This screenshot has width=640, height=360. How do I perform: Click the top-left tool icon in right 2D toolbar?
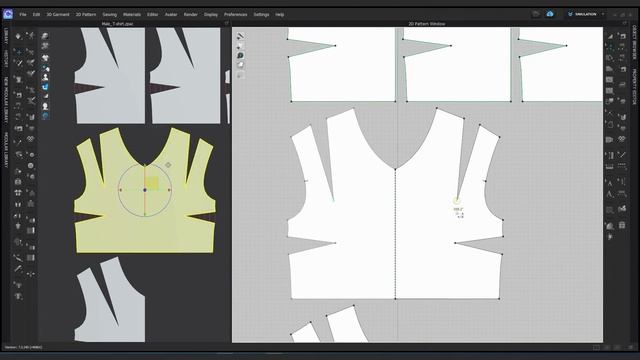point(609,36)
